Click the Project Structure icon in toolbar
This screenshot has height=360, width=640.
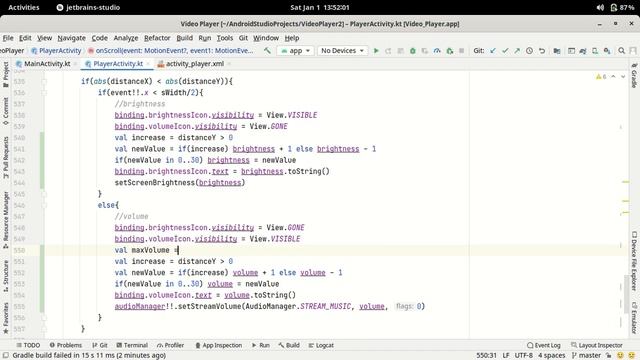557,51
